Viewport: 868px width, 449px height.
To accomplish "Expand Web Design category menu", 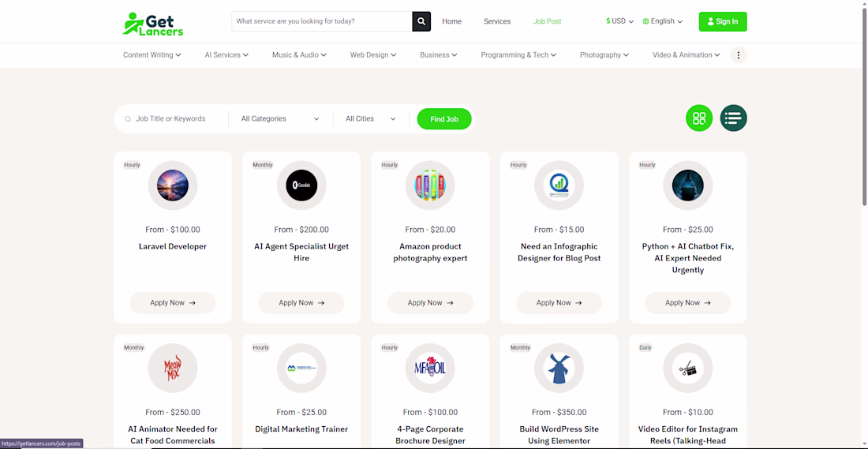I will tap(373, 54).
